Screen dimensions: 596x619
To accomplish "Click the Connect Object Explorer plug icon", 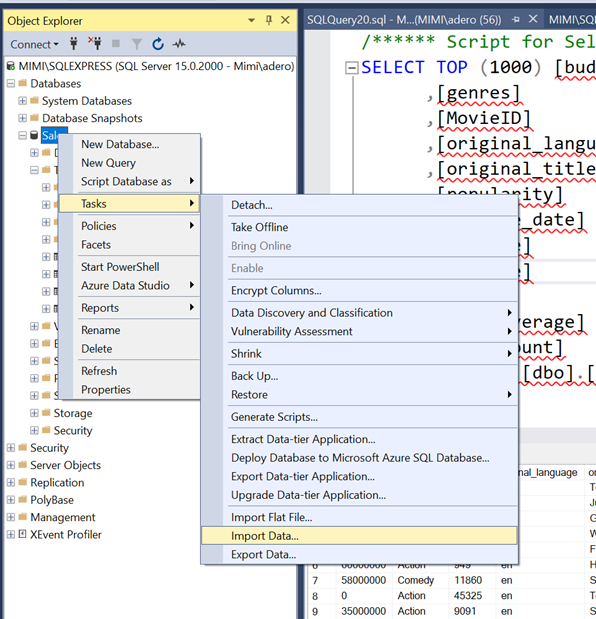I will click(73, 43).
